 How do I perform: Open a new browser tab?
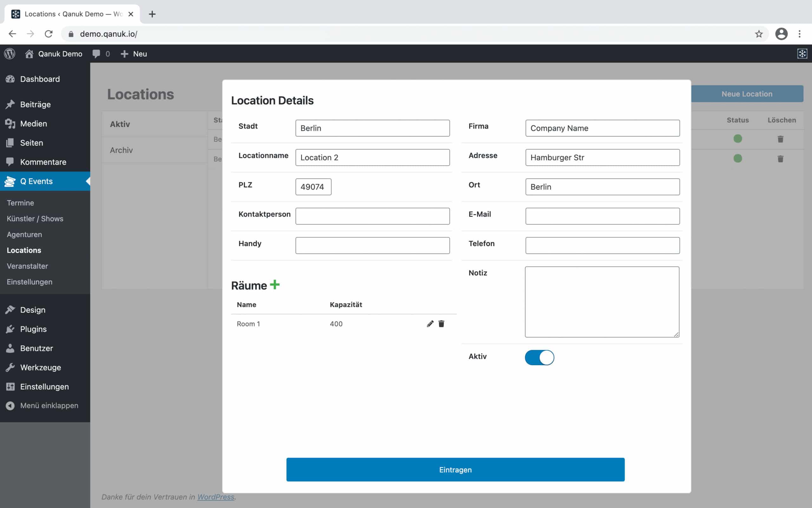(152, 14)
